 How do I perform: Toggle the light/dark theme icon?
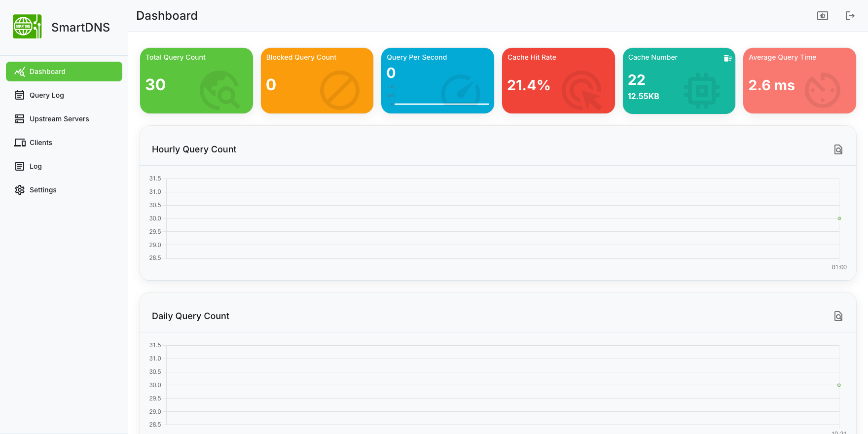823,16
